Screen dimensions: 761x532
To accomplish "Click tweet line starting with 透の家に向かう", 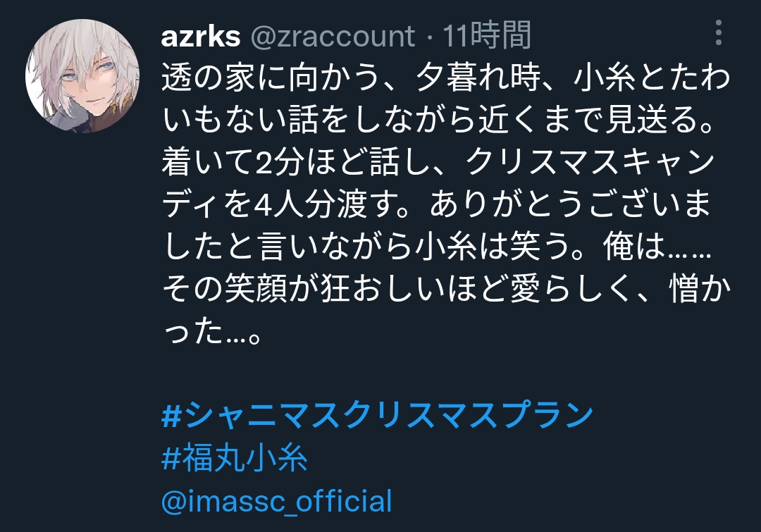I will [445, 78].
